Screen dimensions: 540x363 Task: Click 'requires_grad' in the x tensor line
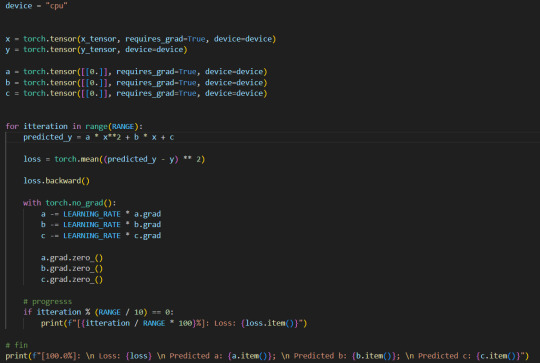click(154, 39)
